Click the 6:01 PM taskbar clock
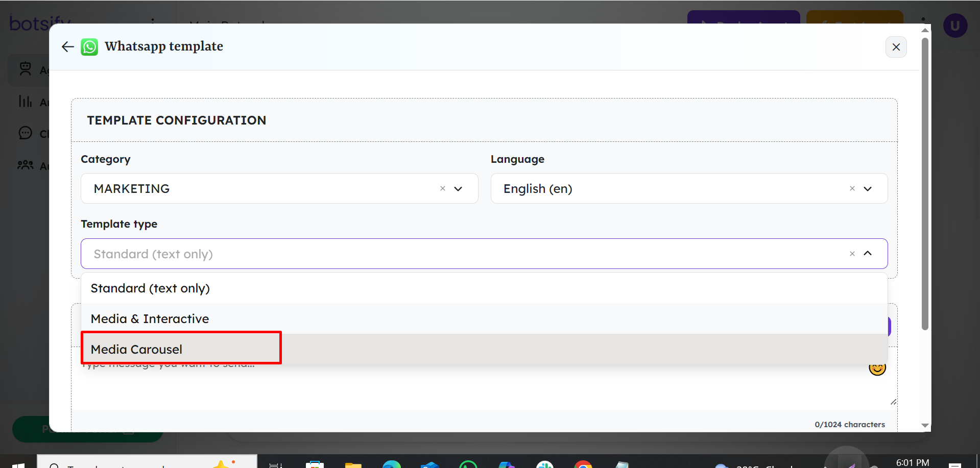This screenshot has width=980, height=468. pos(913,462)
